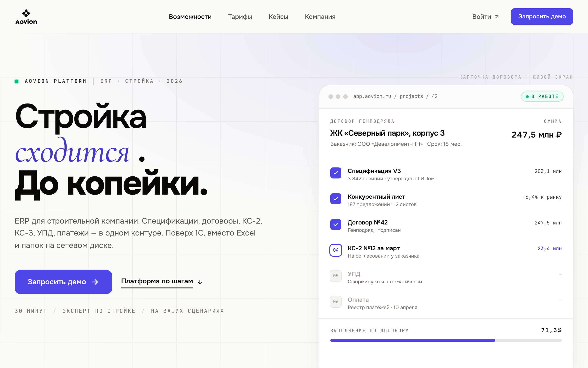Open the Конкурентный лист row title

click(376, 197)
